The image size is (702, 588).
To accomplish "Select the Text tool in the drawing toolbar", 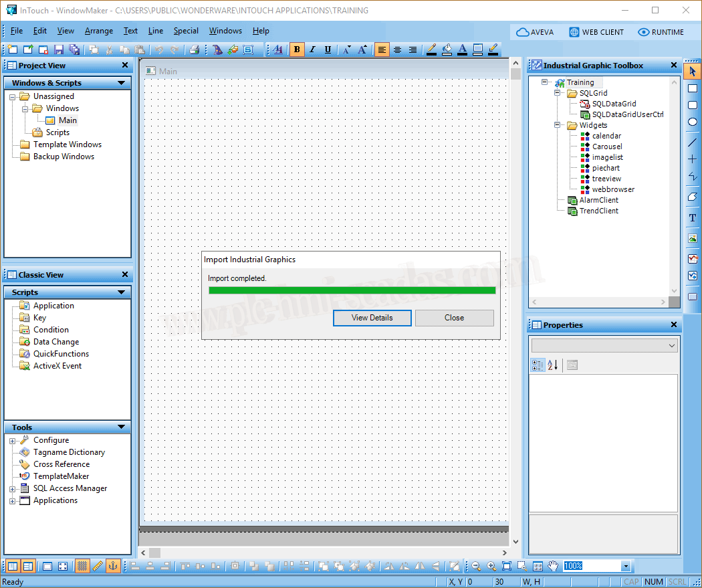I will coord(693,218).
